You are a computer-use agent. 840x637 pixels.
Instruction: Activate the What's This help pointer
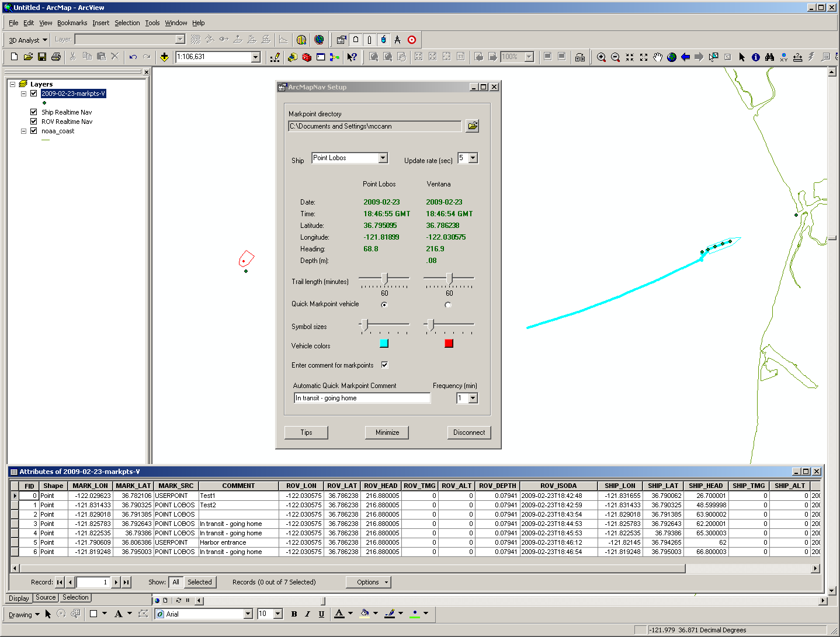pyautogui.click(x=352, y=57)
